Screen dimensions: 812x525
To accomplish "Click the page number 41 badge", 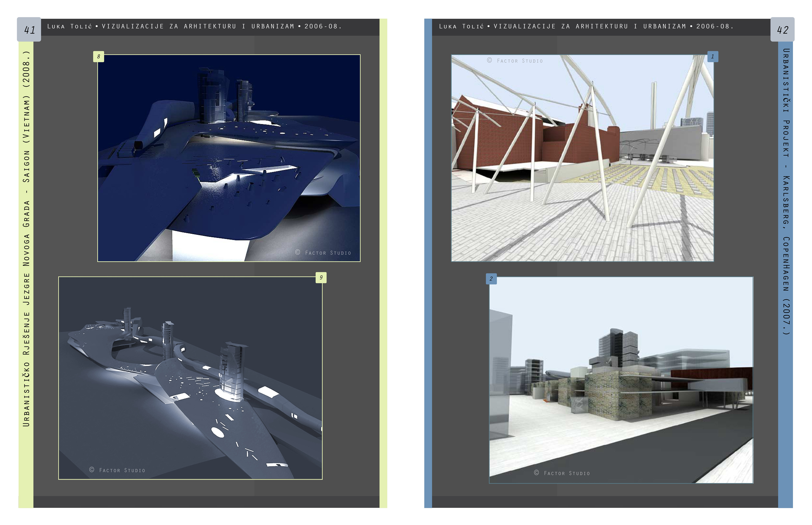I will pos(29,30).
